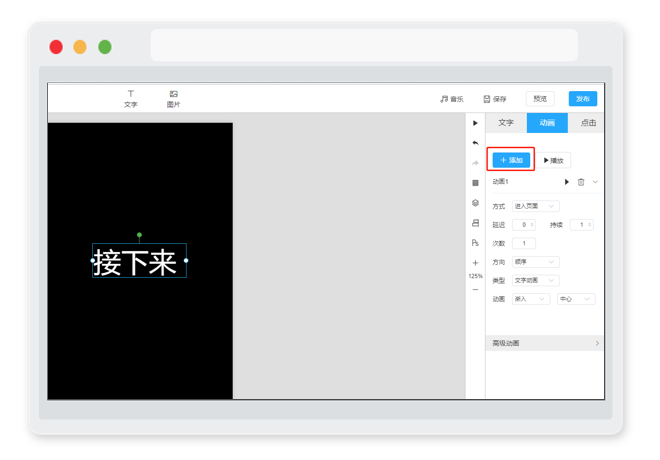Viewport: 660px width, 460px height.
Task: Click the 持续 duration value field
Action: pos(582,225)
